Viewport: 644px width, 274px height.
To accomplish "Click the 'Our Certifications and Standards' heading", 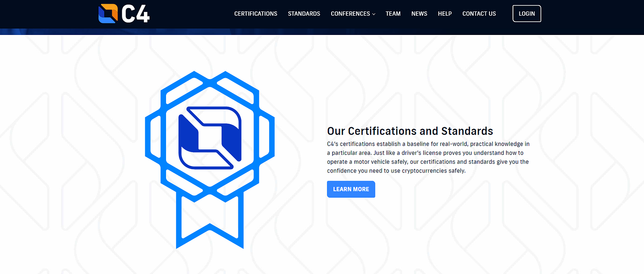I will pos(410,131).
